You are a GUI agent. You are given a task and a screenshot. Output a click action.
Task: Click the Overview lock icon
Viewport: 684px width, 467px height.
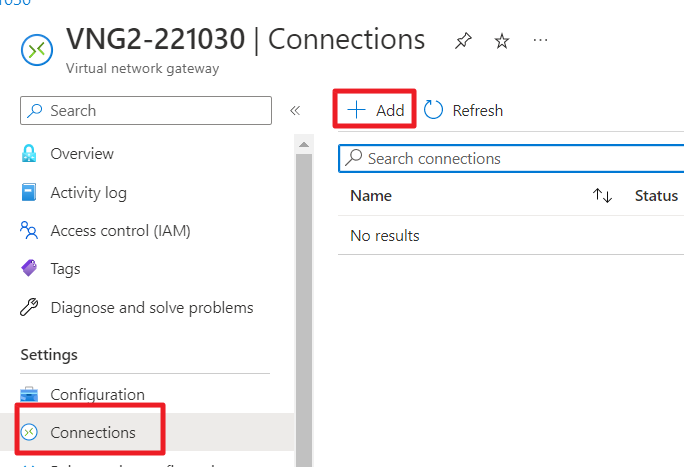coord(29,153)
